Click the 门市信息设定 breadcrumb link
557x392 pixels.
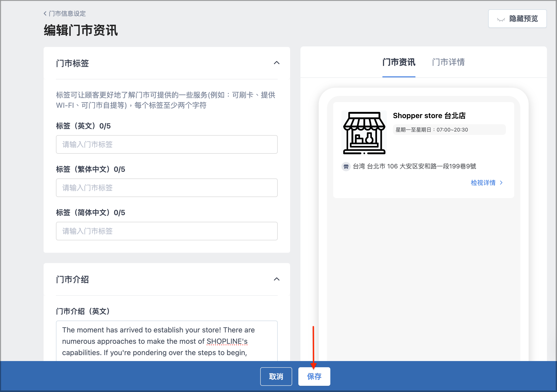pos(67,13)
